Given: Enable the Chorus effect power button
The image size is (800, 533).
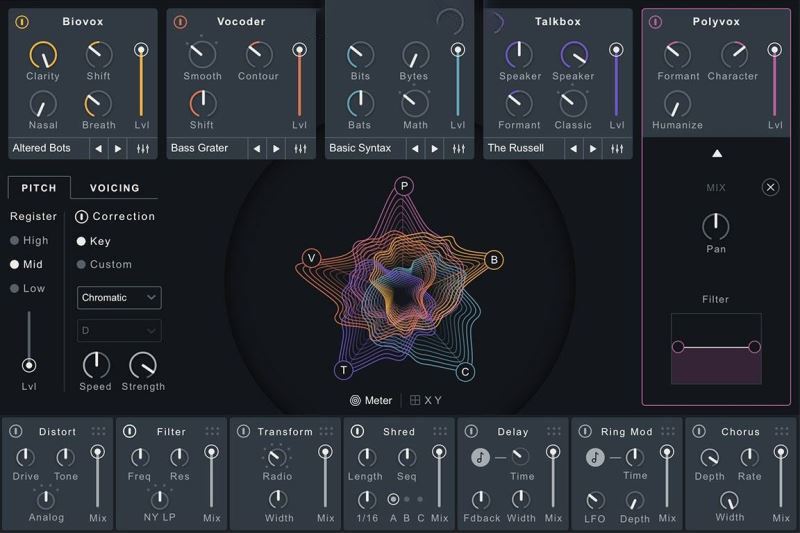Looking at the screenshot, I should [x=698, y=432].
